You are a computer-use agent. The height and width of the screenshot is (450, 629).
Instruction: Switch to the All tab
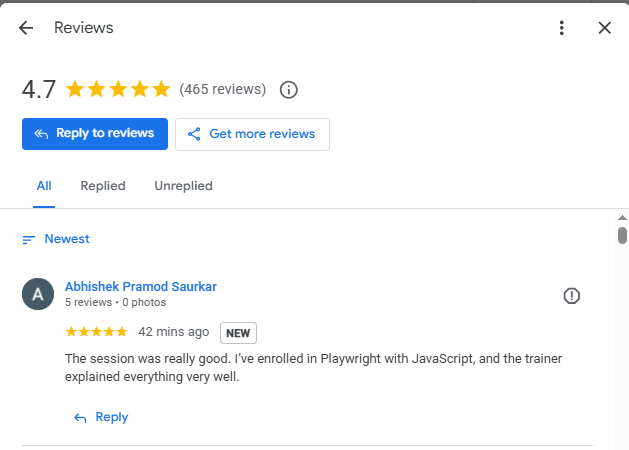(44, 186)
